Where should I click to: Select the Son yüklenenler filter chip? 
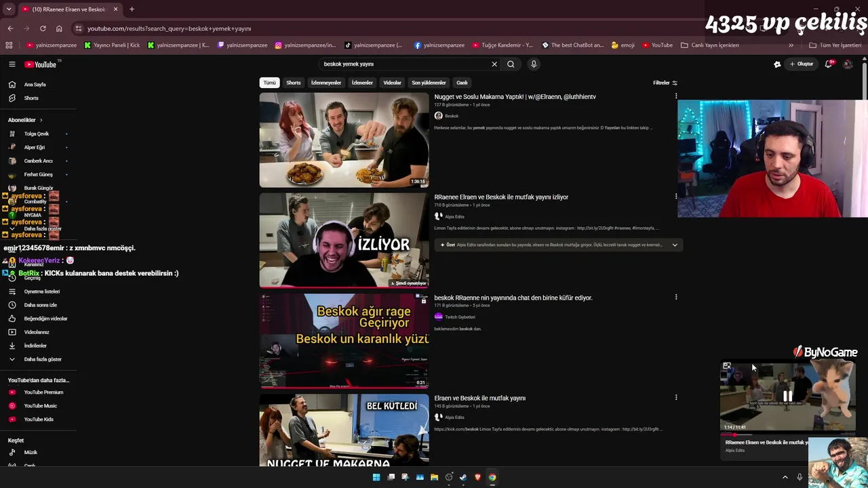(x=429, y=83)
